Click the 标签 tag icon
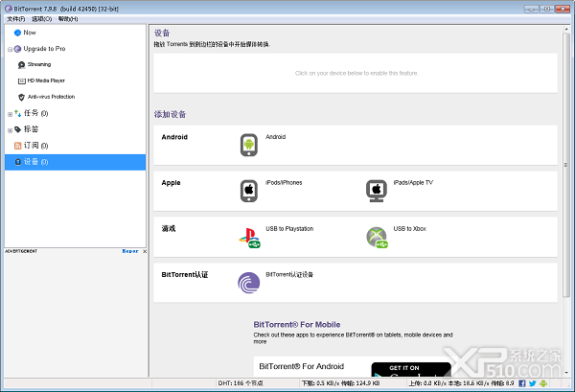Screen dimensions: 575x392 pyautogui.click(x=17, y=129)
